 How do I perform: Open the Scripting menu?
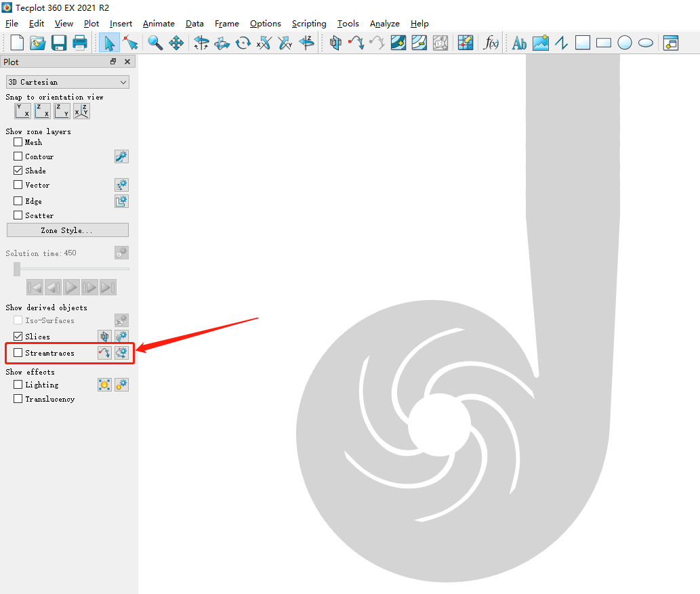click(x=309, y=24)
